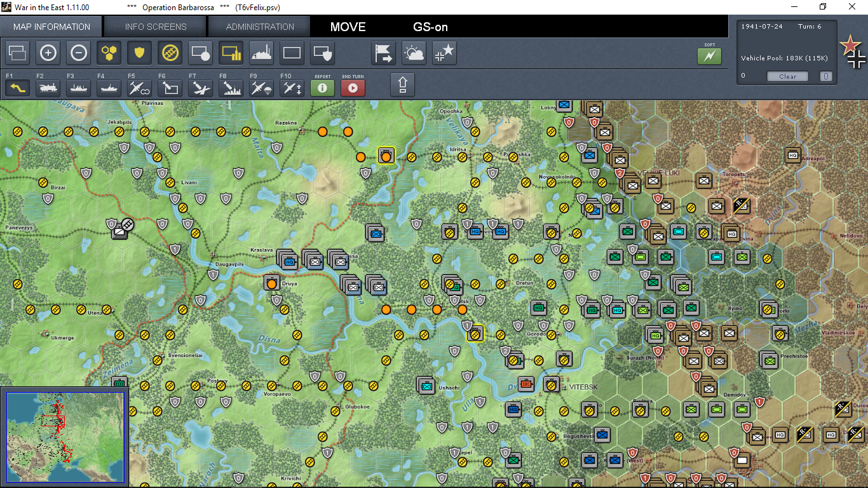Zoom out the map with minus button
The image size is (868, 488).
[79, 53]
